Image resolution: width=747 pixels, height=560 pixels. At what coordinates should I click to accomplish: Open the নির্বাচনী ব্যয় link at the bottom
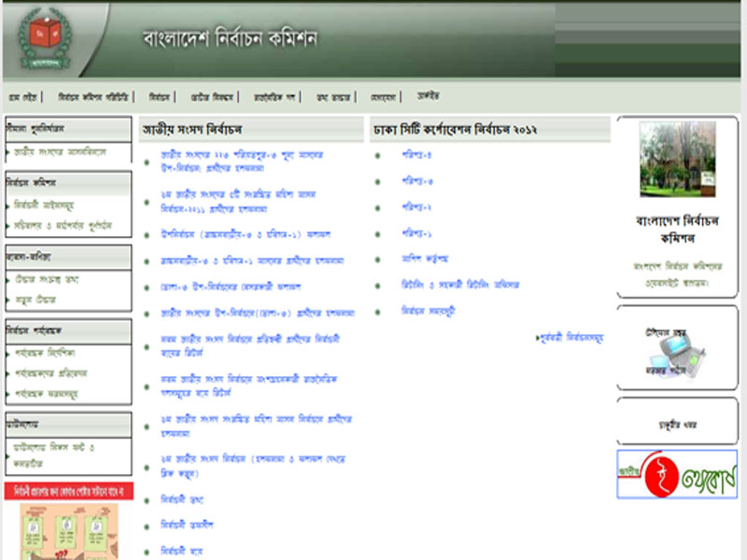coord(181,551)
